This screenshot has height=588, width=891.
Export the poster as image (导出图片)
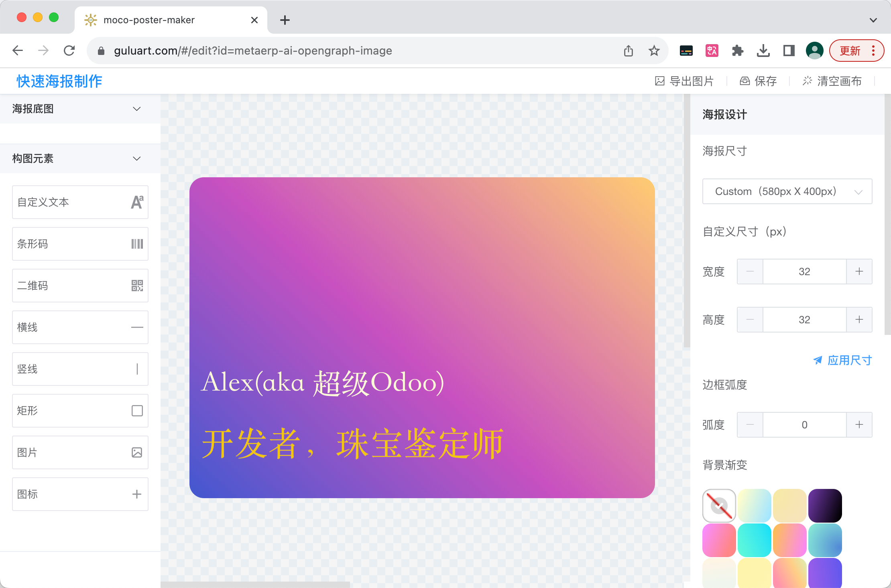pyautogui.click(x=684, y=81)
